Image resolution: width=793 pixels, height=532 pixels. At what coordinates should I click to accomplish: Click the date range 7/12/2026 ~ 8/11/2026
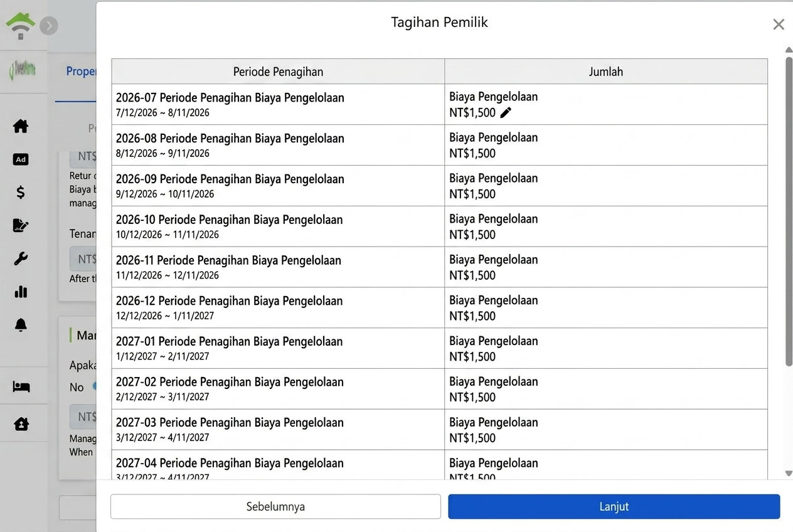[x=162, y=113]
